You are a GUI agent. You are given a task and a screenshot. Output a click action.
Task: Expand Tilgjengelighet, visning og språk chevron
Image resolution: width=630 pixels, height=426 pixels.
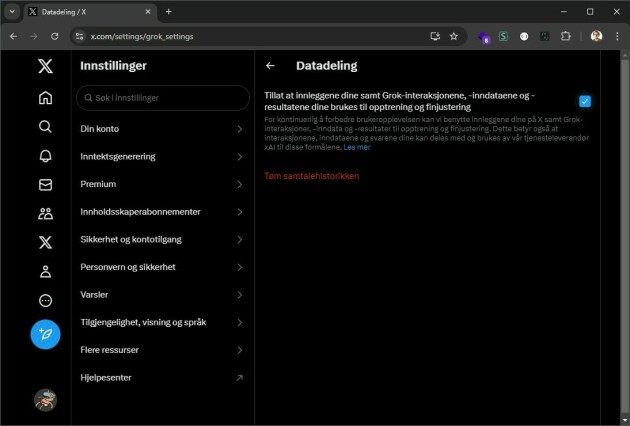tap(239, 322)
